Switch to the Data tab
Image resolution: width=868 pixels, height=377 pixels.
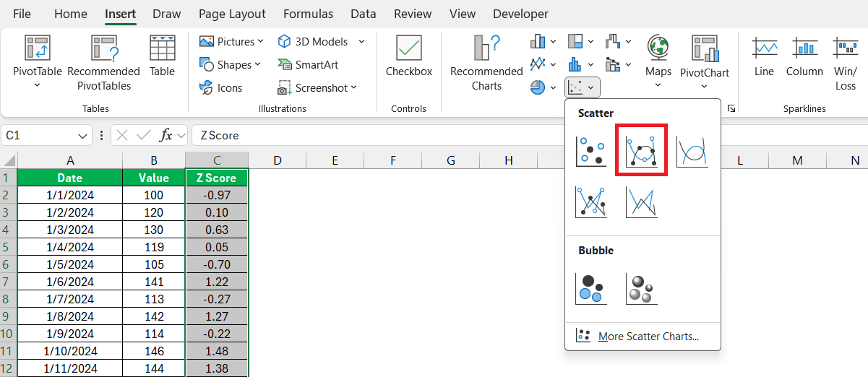point(363,14)
